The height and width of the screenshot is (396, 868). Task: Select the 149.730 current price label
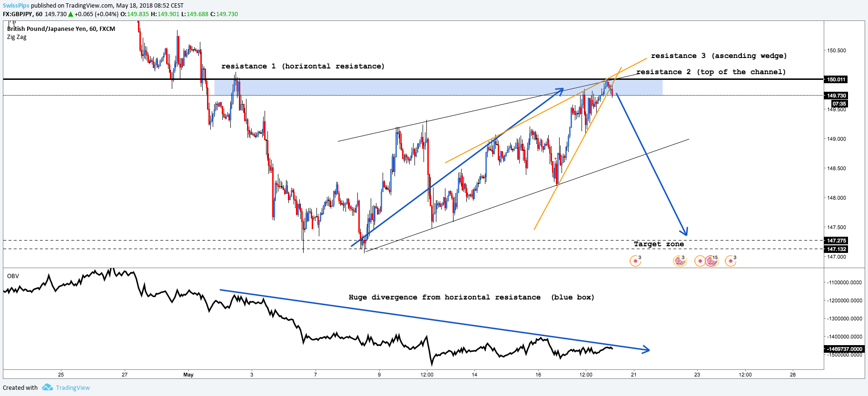836,96
